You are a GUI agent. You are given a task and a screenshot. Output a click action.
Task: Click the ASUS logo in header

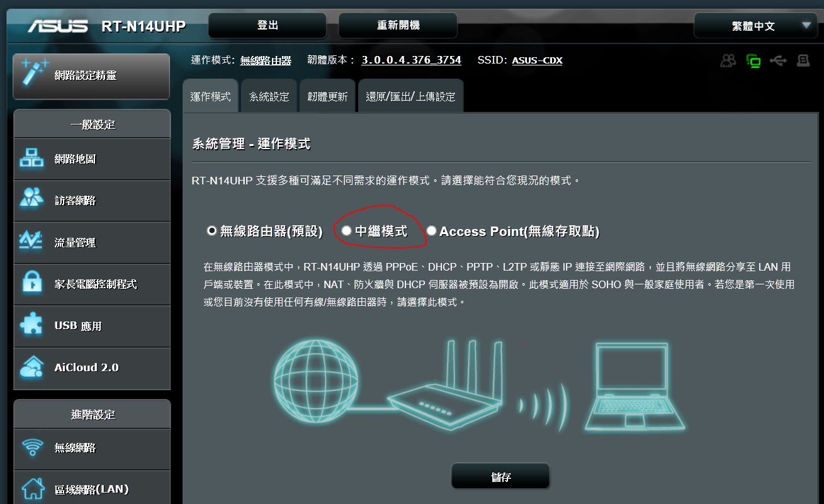pyautogui.click(x=57, y=26)
